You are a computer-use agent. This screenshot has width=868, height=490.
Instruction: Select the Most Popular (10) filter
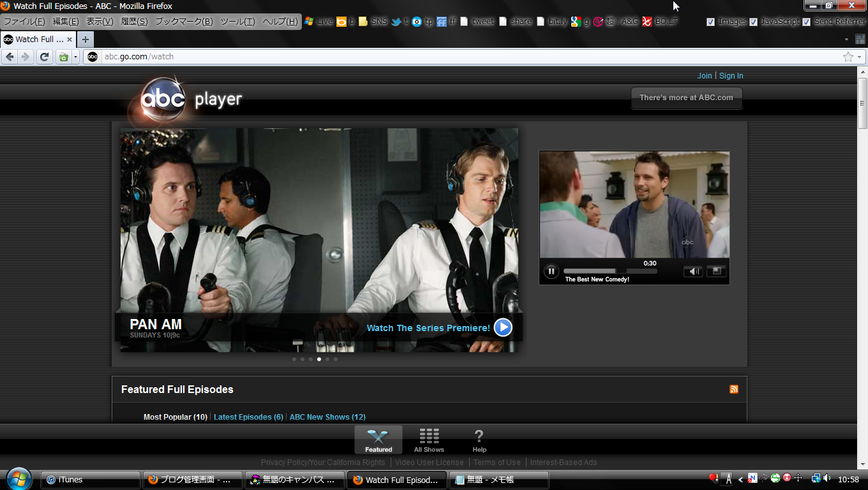coord(176,417)
